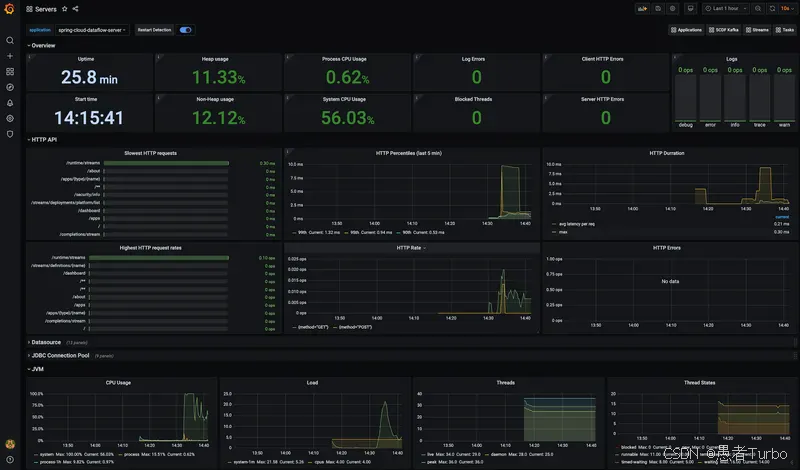
Task: Click the application variable label
Action: [x=40, y=30]
